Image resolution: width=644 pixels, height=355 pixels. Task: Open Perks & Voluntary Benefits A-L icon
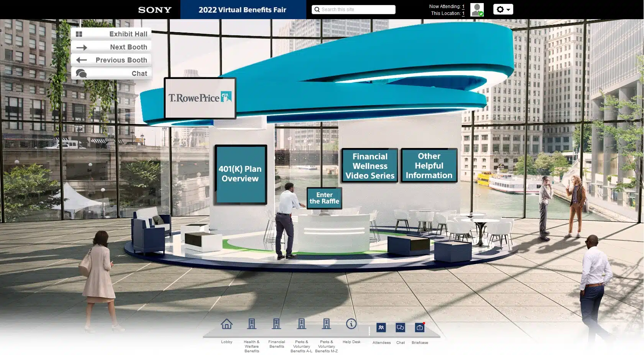pos(301,324)
